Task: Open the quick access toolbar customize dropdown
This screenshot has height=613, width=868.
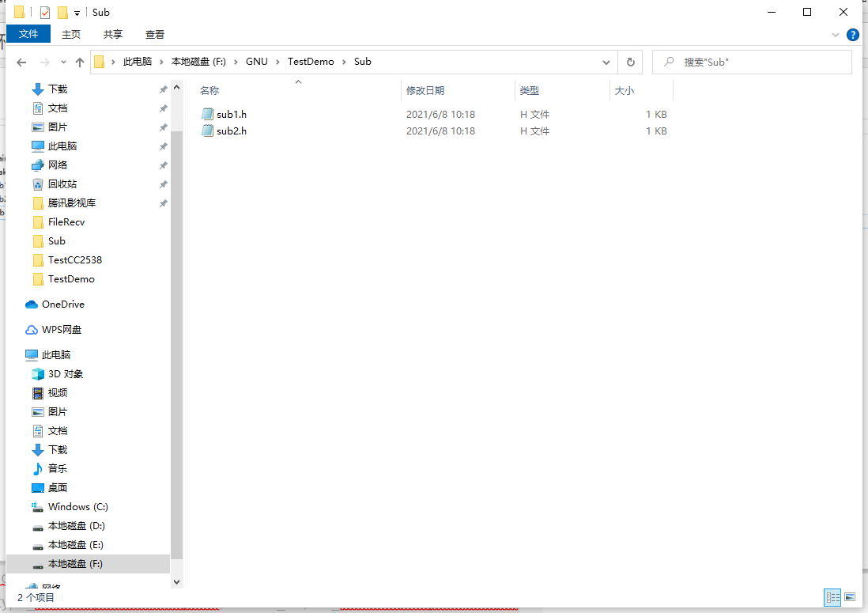Action: pyautogui.click(x=76, y=12)
